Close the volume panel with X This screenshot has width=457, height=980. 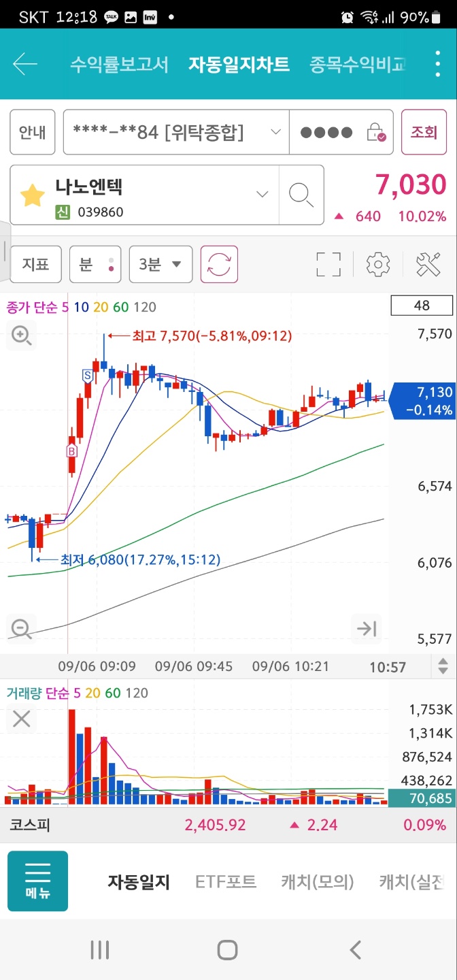[x=22, y=719]
